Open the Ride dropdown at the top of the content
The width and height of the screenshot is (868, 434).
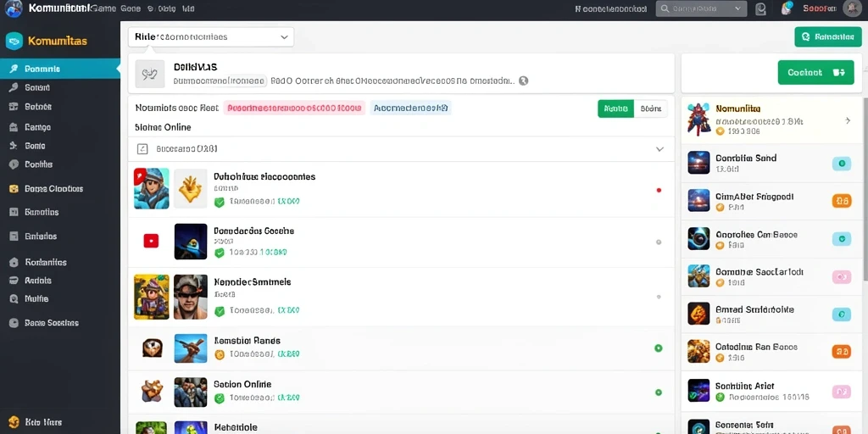(x=211, y=37)
